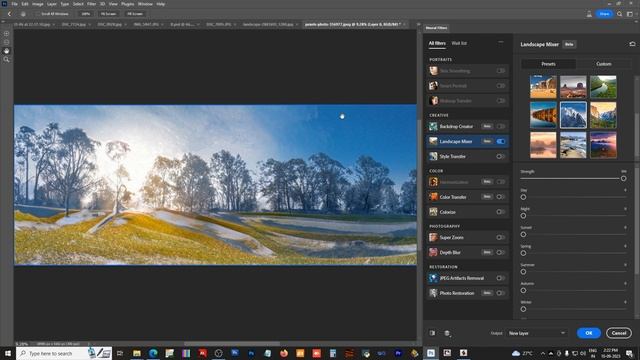Click the Type here to search box
Screen dimensions: 640x360
pos(64,353)
